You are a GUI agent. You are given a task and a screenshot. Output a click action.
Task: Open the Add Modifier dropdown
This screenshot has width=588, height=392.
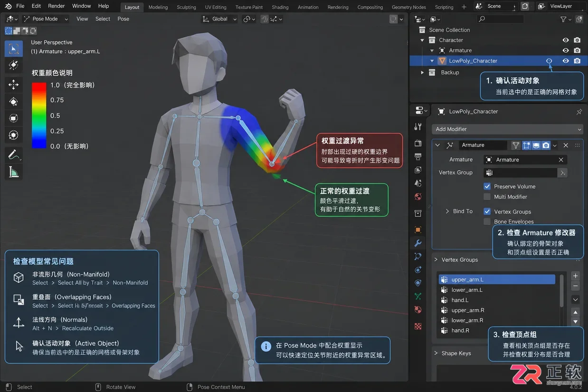point(508,129)
